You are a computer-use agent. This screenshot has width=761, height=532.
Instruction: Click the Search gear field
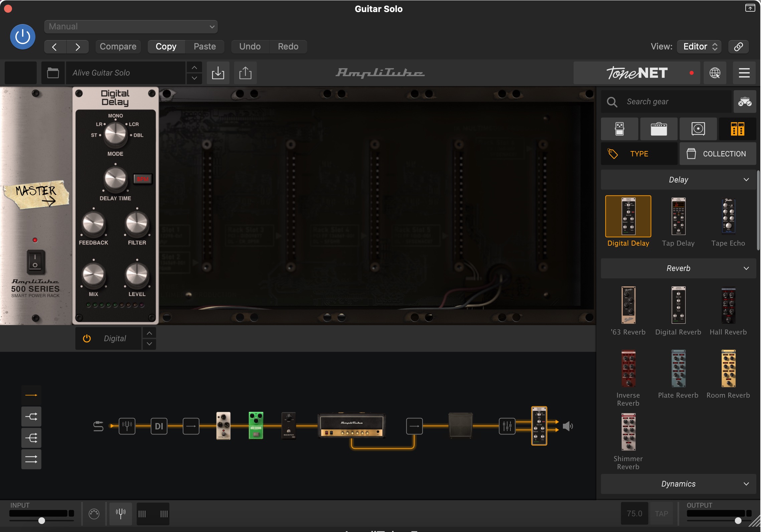coord(666,102)
